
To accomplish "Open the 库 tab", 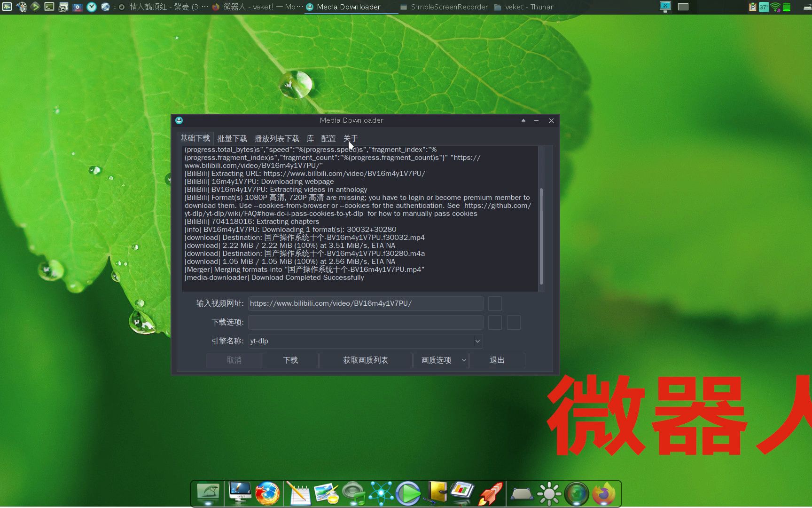I will point(310,138).
